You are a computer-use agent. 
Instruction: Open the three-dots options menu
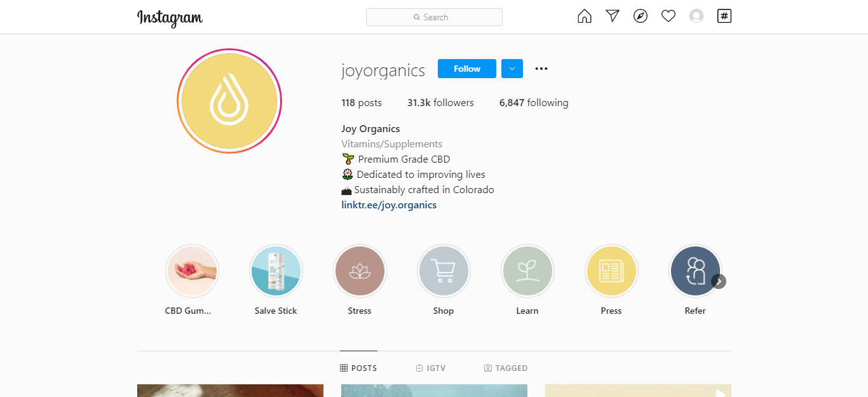(x=541, y=69)
